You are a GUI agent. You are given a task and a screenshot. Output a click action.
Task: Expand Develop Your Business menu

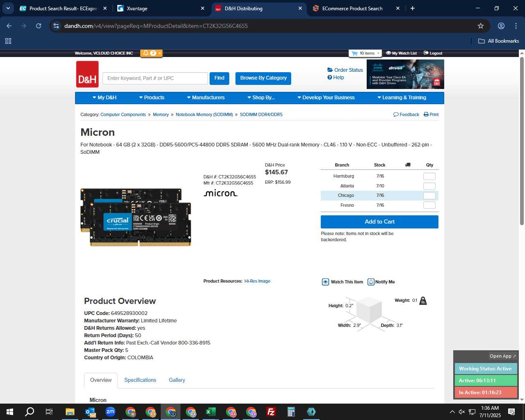pos(326,98)
